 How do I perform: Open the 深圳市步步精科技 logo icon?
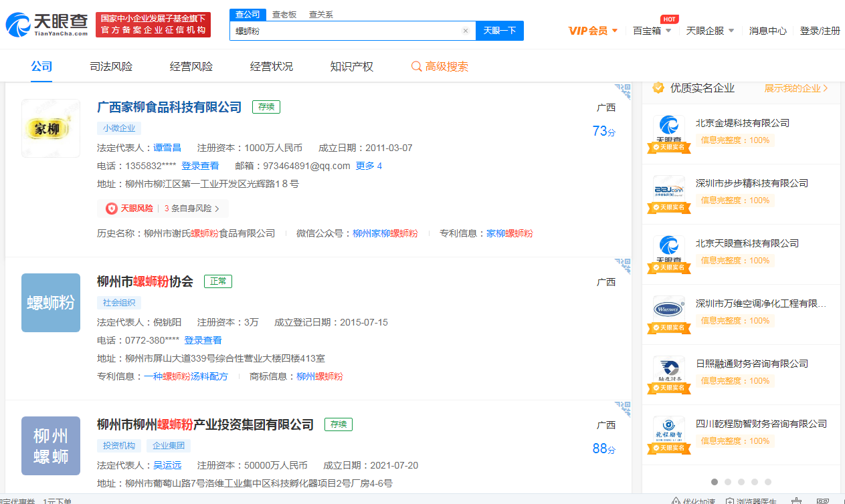668,189
